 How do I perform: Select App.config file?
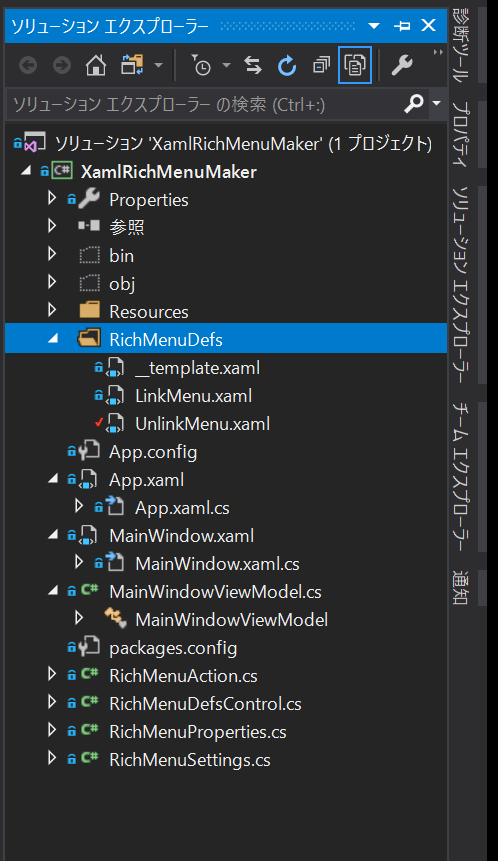coord(153,452)
